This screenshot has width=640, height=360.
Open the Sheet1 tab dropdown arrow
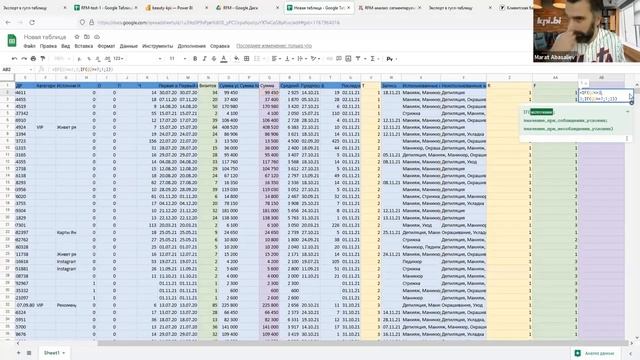[x=64, y=353]
